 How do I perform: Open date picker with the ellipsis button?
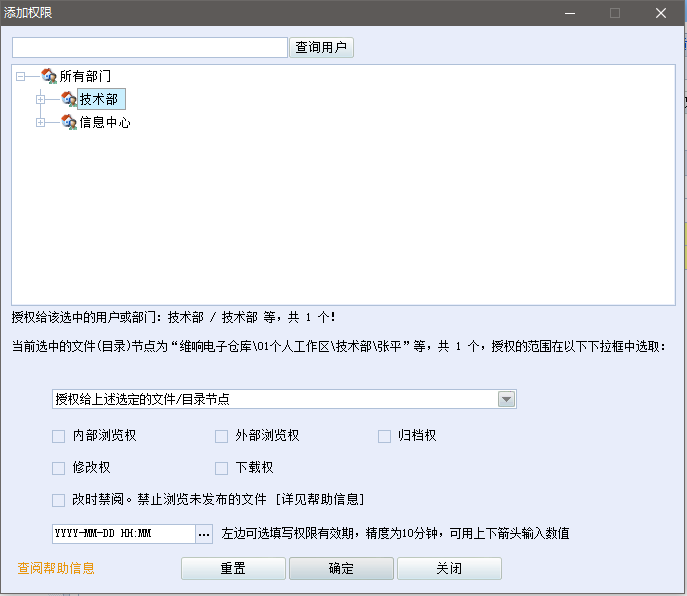coord(204,534)
